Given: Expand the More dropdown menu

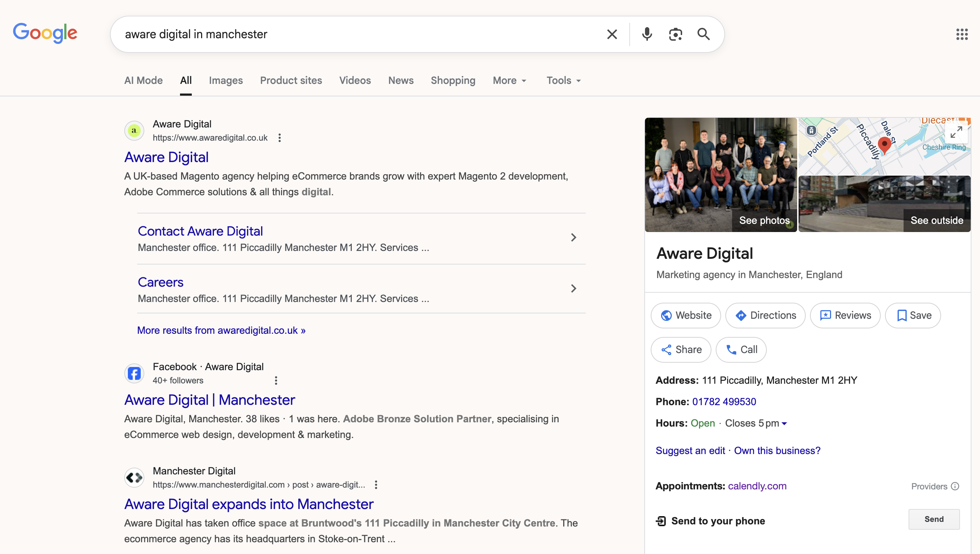Looking at the screenshot, I should pyautogui.click(x=510, y=80).
